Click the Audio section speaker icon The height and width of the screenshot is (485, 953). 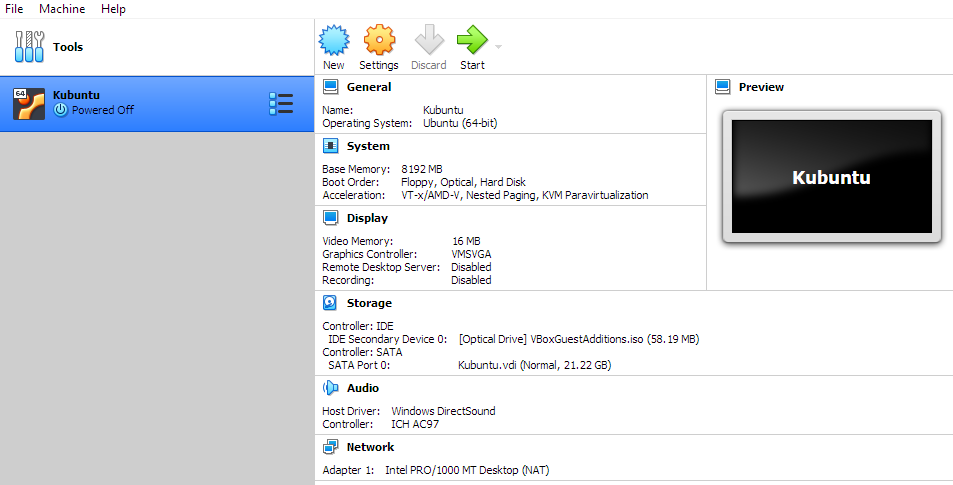pyautogui.click(x=331, y=388)
